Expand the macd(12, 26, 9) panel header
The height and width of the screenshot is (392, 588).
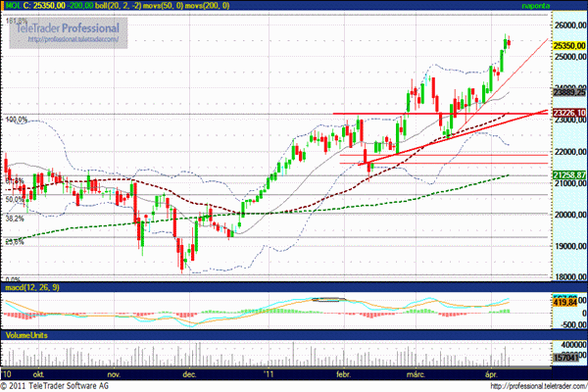point(30,285)
